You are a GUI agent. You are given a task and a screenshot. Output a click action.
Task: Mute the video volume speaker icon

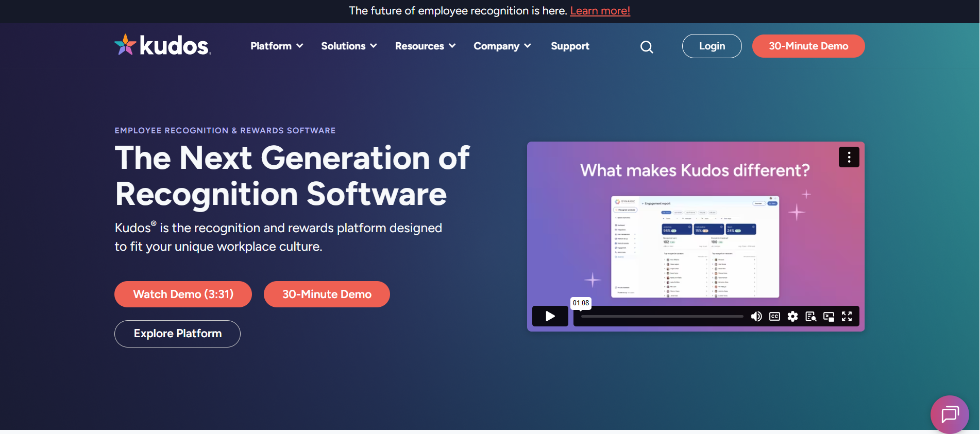pyautogui.click(x=756, y=317)
